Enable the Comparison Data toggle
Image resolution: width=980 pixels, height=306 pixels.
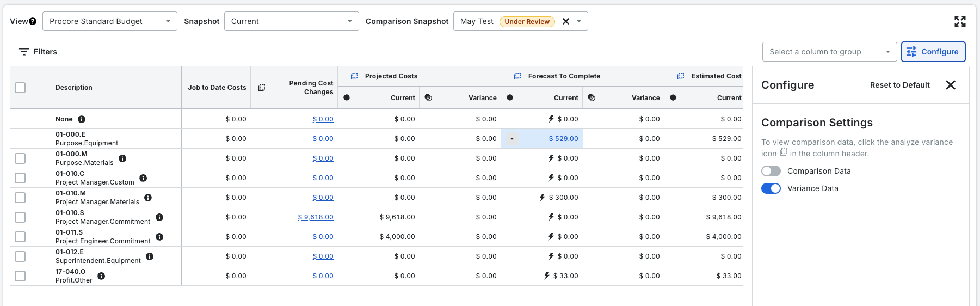point(771,171)
